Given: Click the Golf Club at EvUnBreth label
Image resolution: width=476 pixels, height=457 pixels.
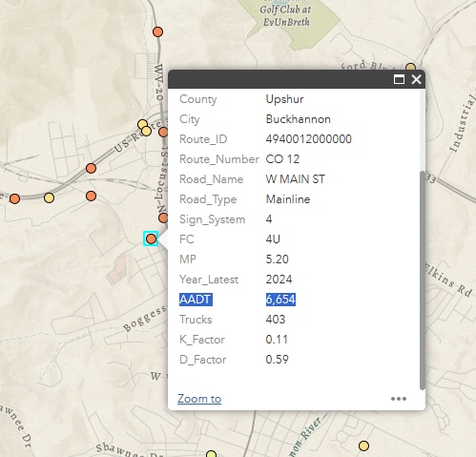Looking at the screenshot, I should 285,15.
